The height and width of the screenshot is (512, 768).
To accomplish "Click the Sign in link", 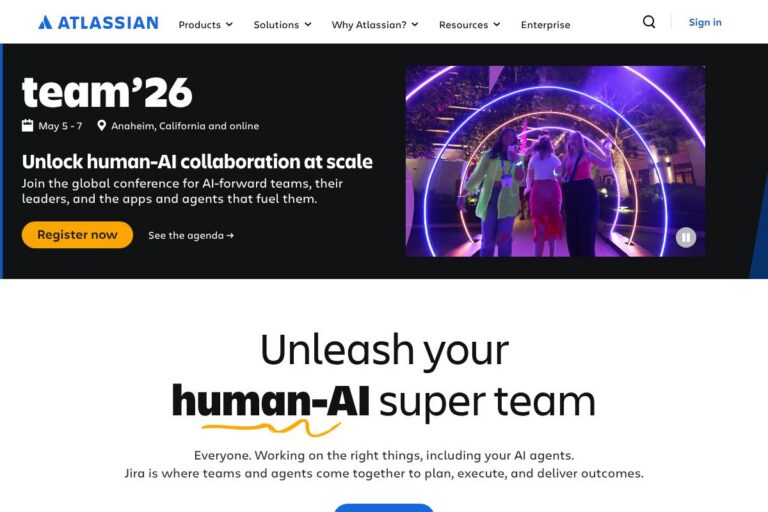I will point(705,22).
